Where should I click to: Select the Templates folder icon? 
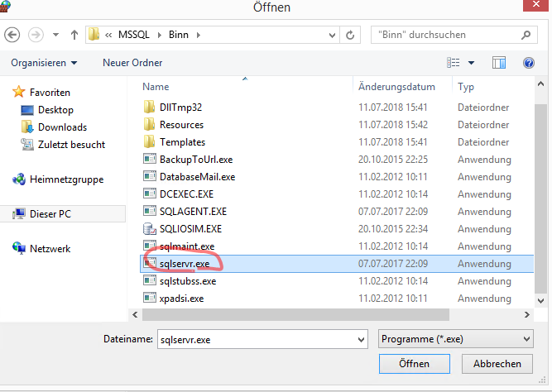(149, 141)
